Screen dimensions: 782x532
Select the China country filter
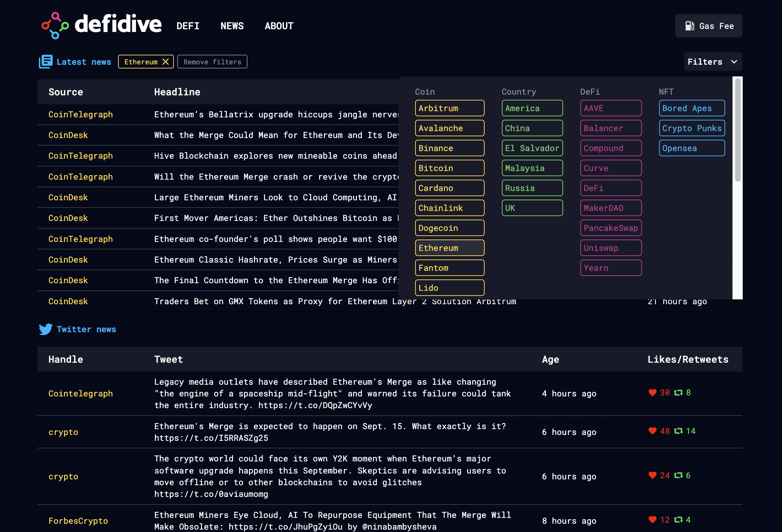[x=532, y=128]
